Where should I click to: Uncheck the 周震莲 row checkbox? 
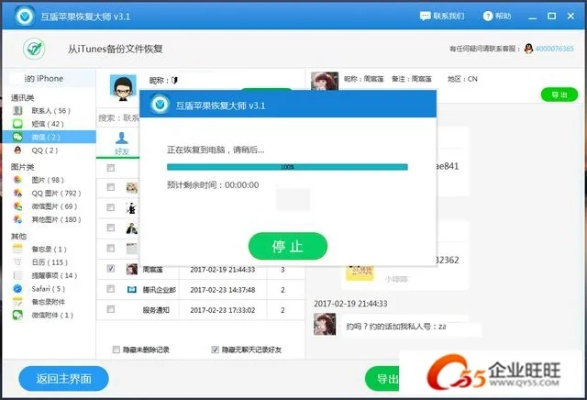coord(111,269)
